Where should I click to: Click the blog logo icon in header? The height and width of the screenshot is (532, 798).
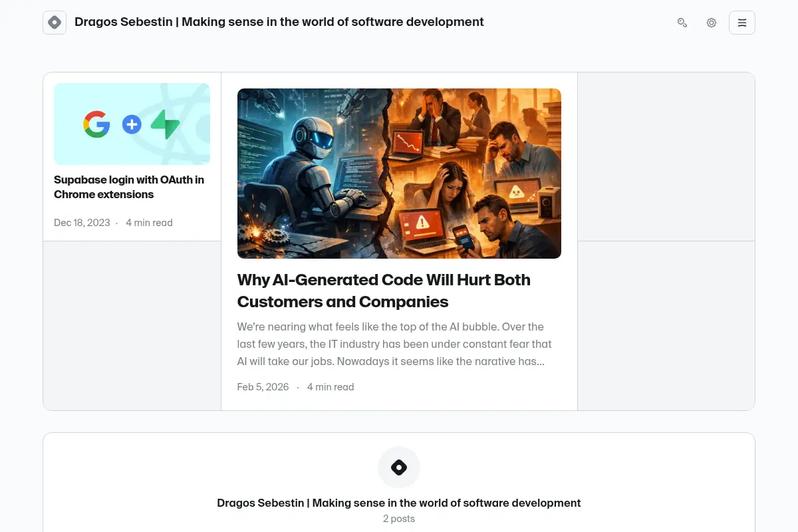click(x=55, y=23)
